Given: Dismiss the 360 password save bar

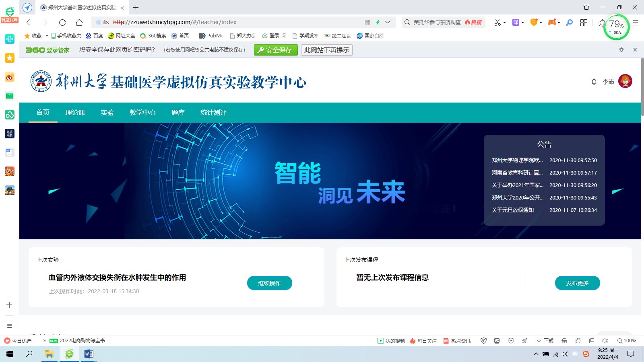Looking at the screenshot, I should tap(635, 50).
